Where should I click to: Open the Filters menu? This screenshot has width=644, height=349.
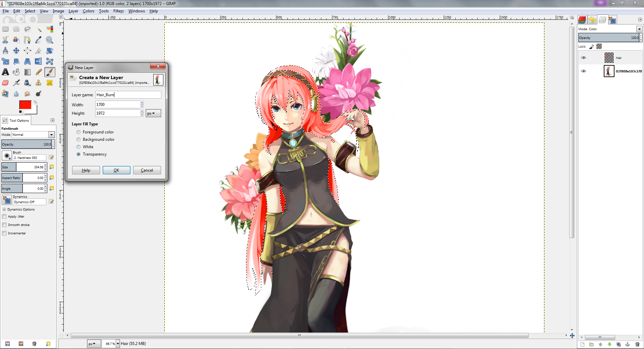click(x=118, y=11)
